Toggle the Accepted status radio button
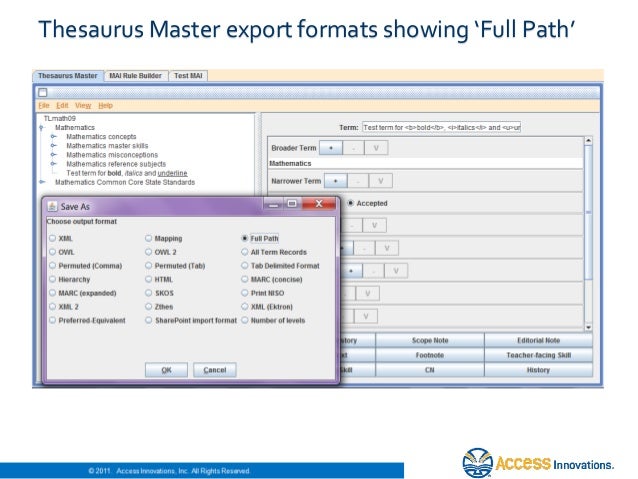 coord(350,203)
